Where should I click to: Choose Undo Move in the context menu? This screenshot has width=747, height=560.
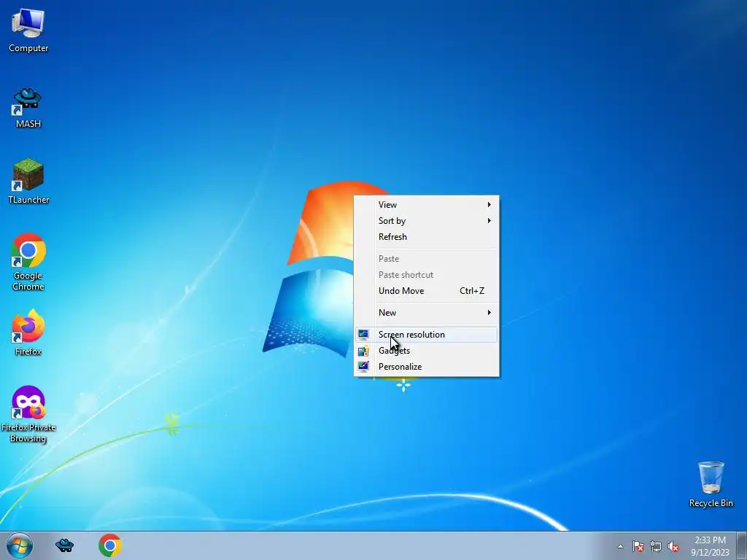click(x=426, y=291)
